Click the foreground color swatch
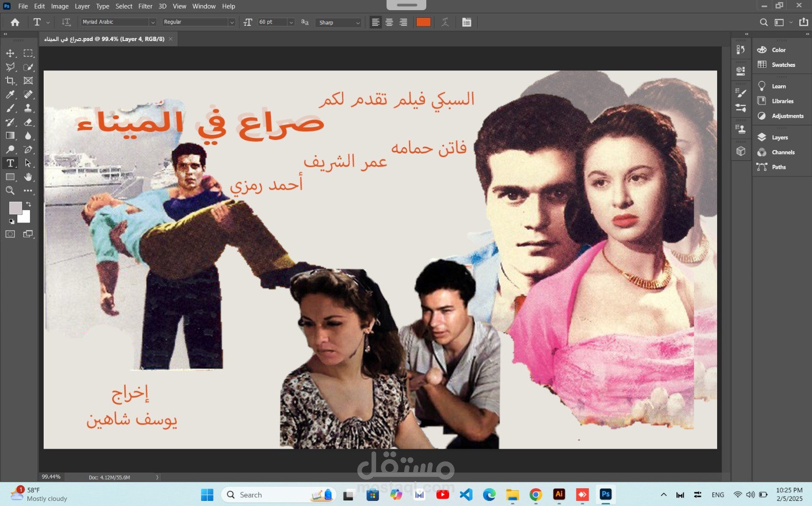Screen dimensions: 812x506 point(15,208)
